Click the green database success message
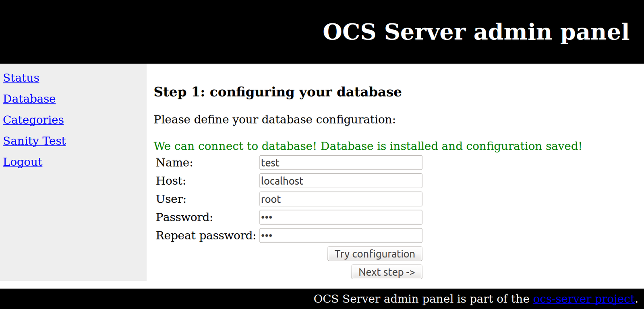 (368, 146)
